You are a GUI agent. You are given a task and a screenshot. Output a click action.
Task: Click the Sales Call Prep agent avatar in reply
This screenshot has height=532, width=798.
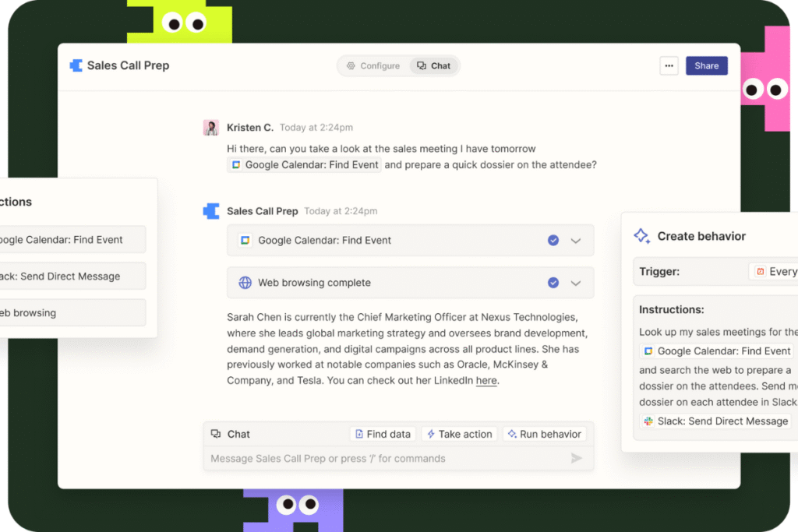[x=211, y=211]
